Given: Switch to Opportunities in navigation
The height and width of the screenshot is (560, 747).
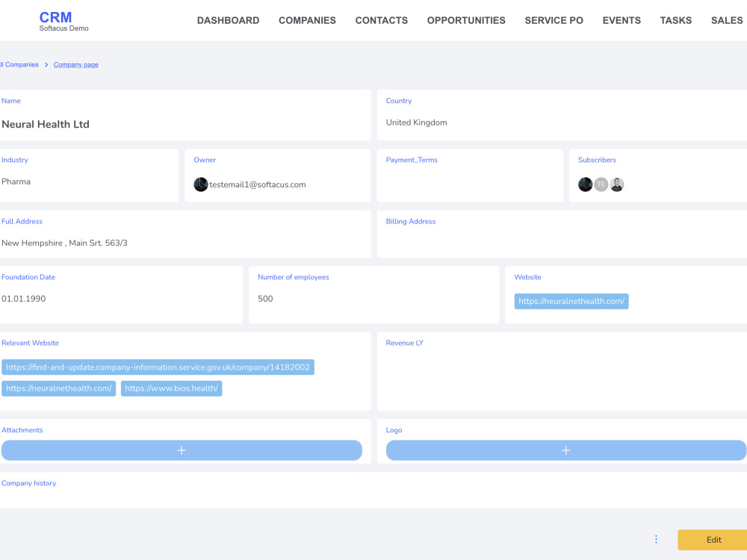Looking at the screenshot, I should tap(466, 20).
